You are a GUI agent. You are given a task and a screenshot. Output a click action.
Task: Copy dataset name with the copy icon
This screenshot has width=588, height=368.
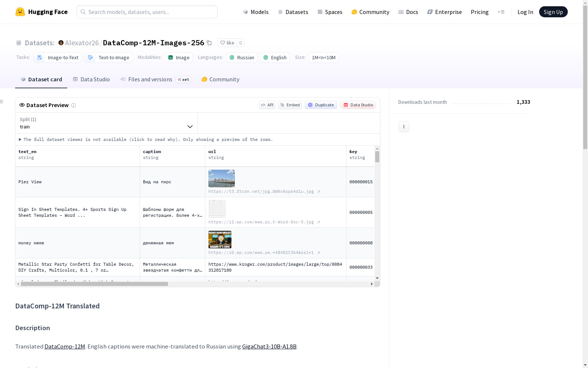(x=209, y=43)
